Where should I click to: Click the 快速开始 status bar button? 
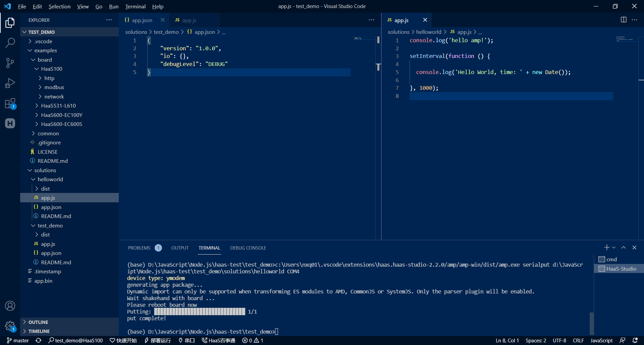(x=123, y=340)
